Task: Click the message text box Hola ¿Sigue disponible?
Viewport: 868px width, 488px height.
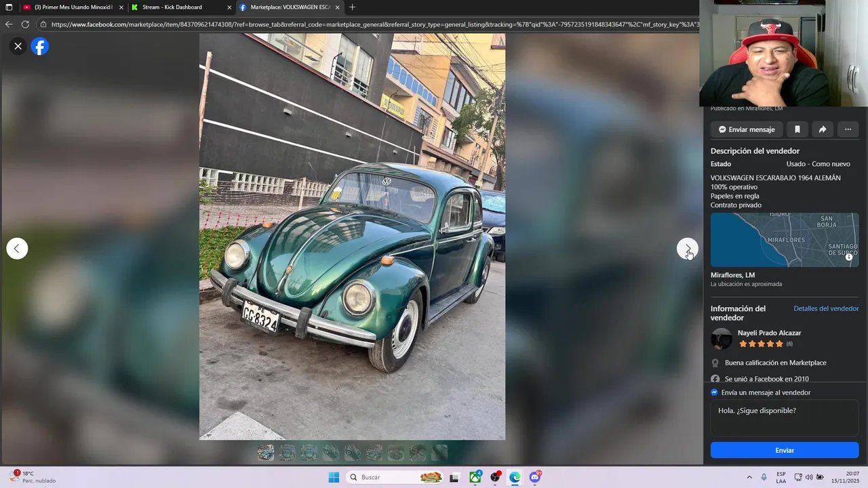Action: (x=785, y=418)
